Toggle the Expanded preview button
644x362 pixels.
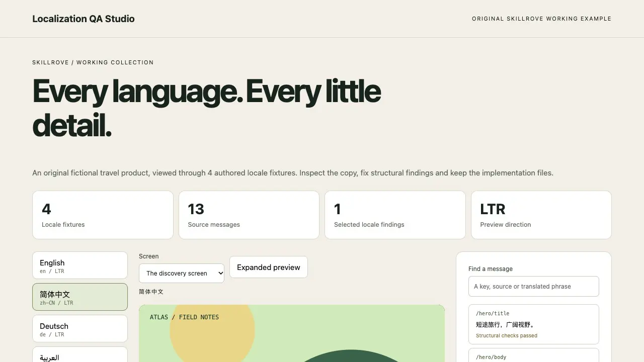(269, 267)
